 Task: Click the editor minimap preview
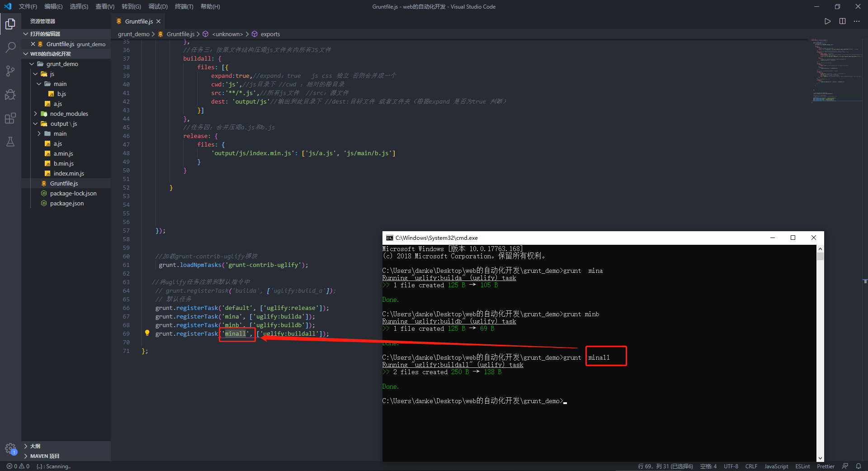(x=836, y=70)
